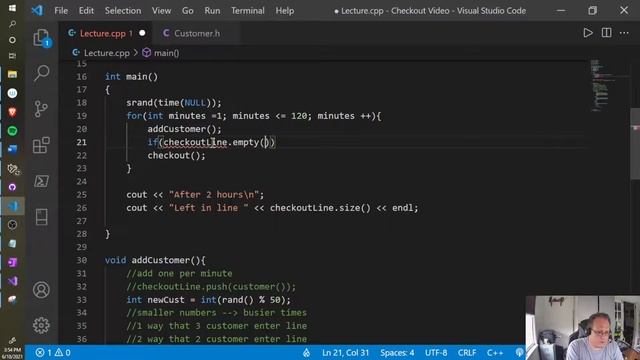Open Task View on the taskbar

tap(12, 56)
